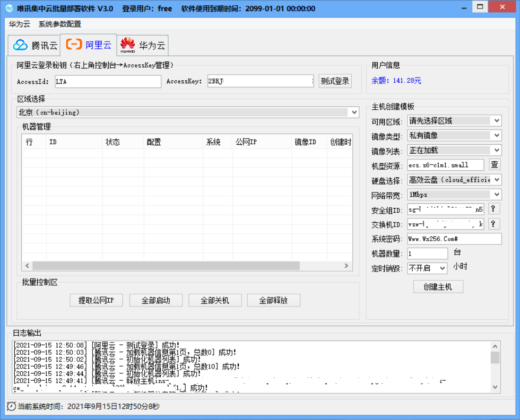Open the 华为云 tab with Huawei logo
This screenshot has width=520, height=420.
(x=143, y=45)
